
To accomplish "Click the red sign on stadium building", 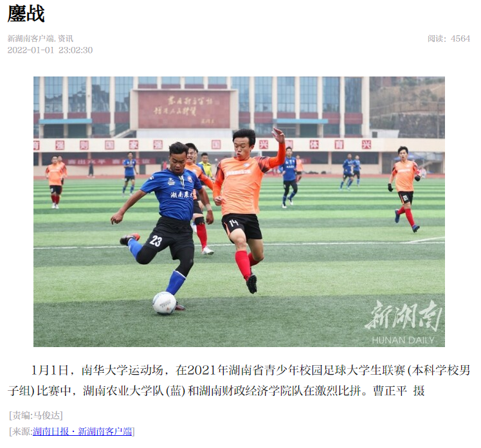I will pyautogui.click(x=184, y=109).
